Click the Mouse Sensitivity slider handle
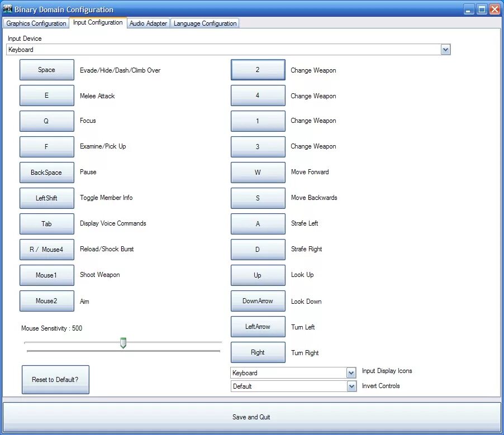The width and height of the screenshot is (504, 435). 123,343
